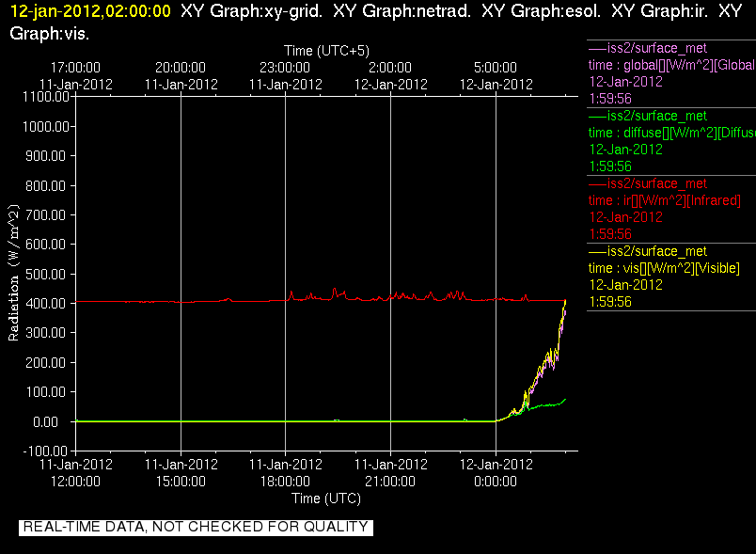
Task: Click the red infrared line's spike near 400
Action: 335,292
